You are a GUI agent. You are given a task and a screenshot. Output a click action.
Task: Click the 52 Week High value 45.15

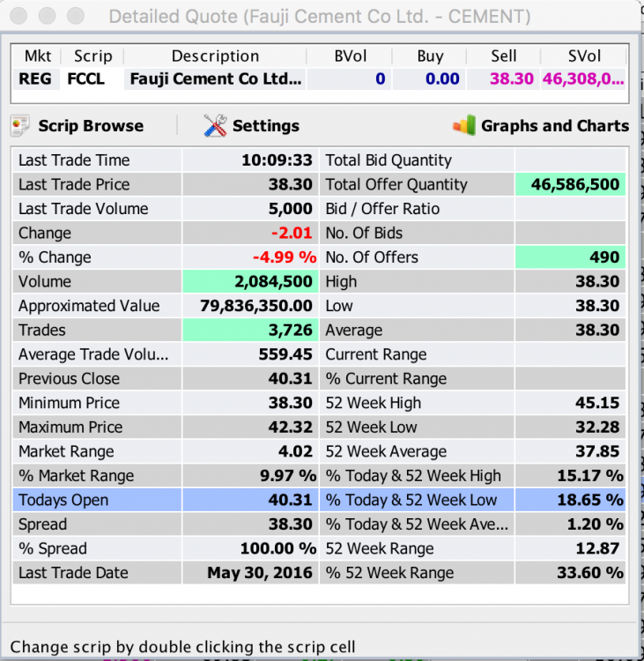point(597,403)
